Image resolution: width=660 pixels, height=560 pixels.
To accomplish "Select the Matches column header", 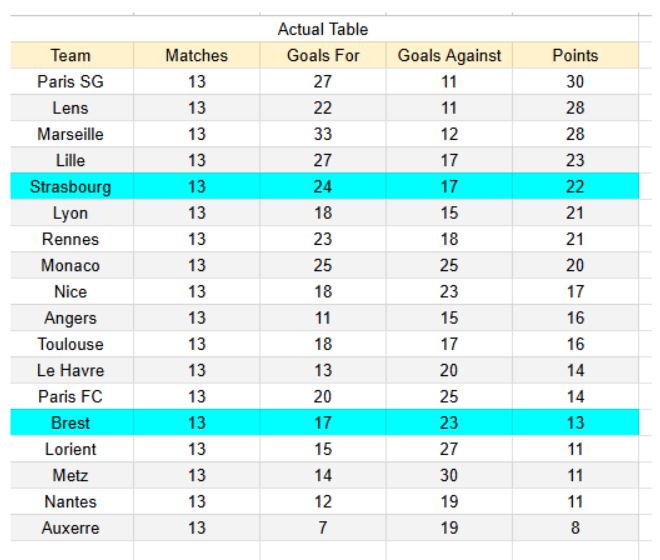I will point(195,56).
